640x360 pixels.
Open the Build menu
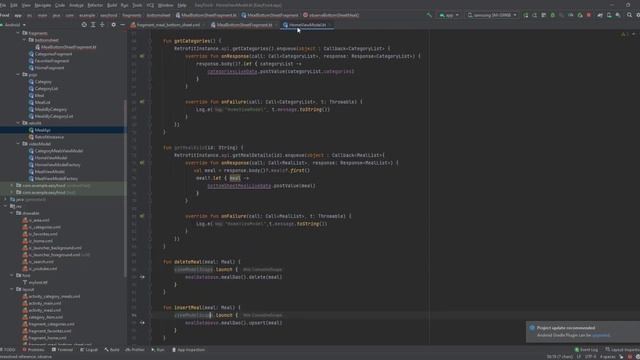tap(112, 5)
